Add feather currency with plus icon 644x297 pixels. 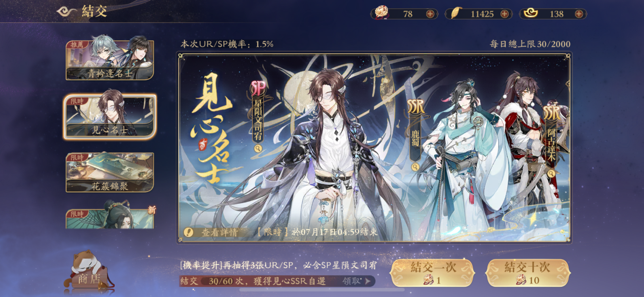[x=504, y=14]
